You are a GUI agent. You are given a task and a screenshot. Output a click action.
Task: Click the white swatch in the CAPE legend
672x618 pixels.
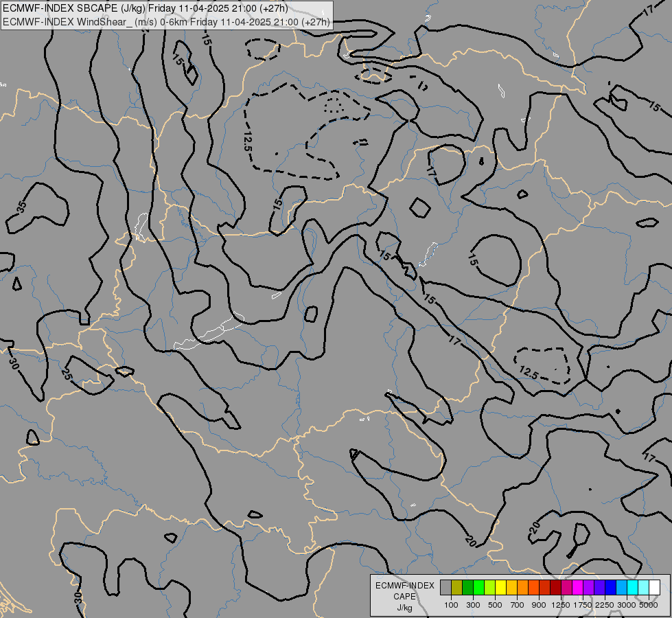[x=654, y=588]
